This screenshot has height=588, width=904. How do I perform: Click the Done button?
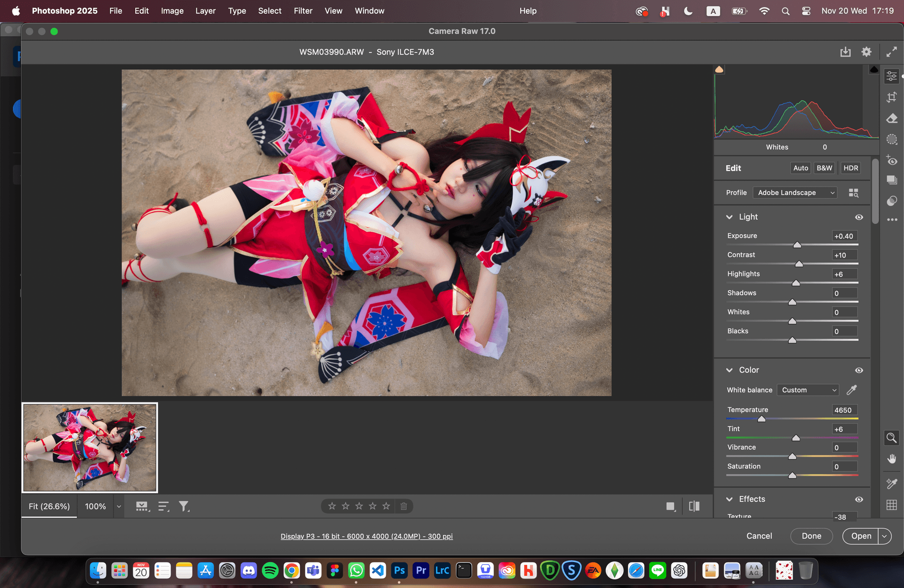tap(811, 536)
